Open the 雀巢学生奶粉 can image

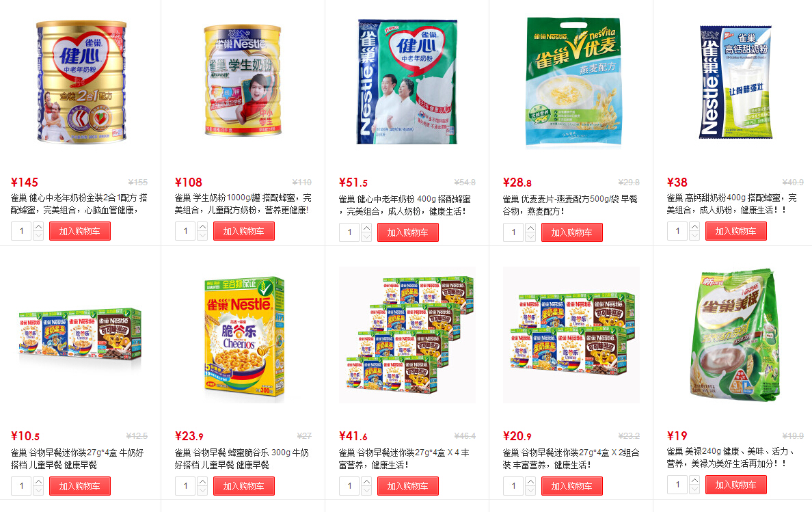tap(243, 80)
